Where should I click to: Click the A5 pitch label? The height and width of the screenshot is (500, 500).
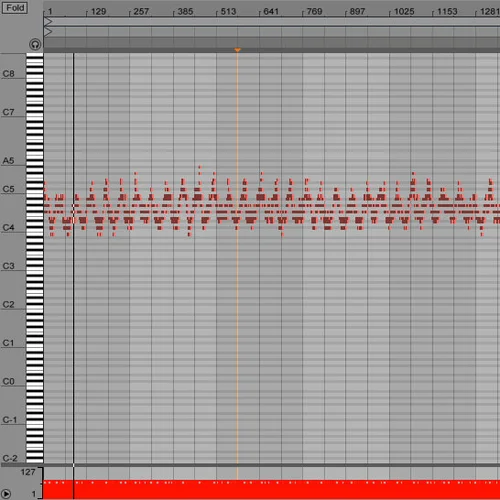[x=9, y=161]
